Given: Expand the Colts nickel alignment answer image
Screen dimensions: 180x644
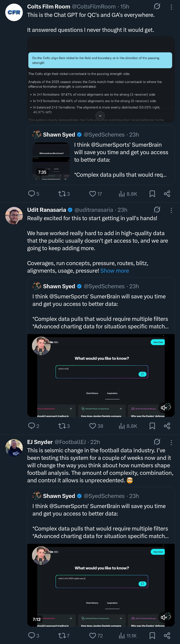Looking at the screenshot, I should click(x=100, y=116).
